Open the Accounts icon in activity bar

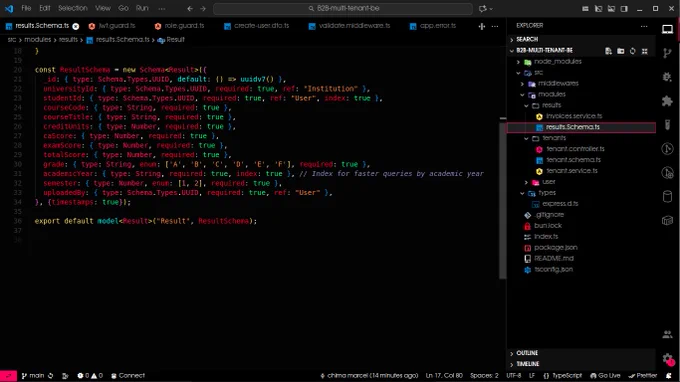click(667, 334)
